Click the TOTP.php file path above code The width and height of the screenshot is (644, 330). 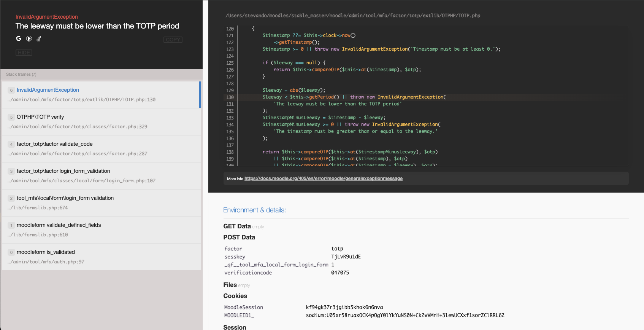[x=353, y=16]
